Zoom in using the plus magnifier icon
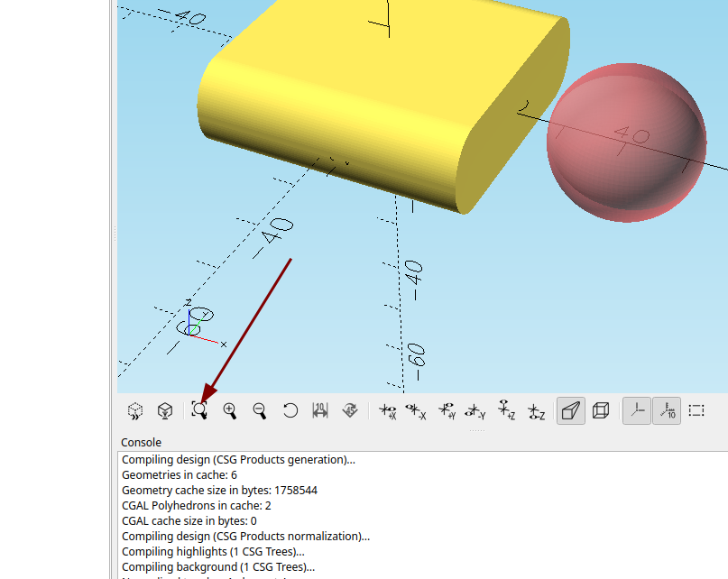This screenshot has height=579, width=728. pos(230,411)
